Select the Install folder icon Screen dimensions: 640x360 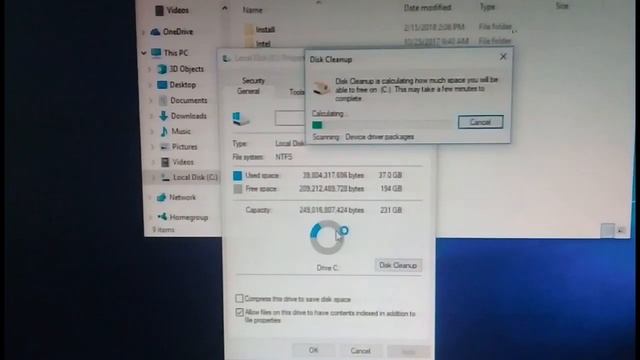tap(249, 29)
